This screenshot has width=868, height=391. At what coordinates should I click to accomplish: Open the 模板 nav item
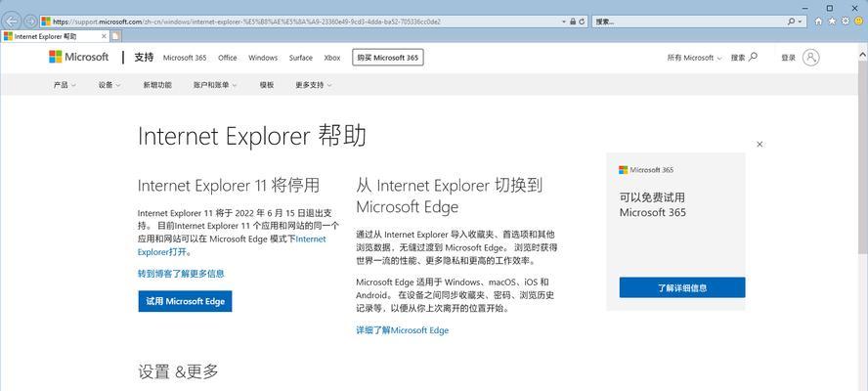[x=267, y=85]
